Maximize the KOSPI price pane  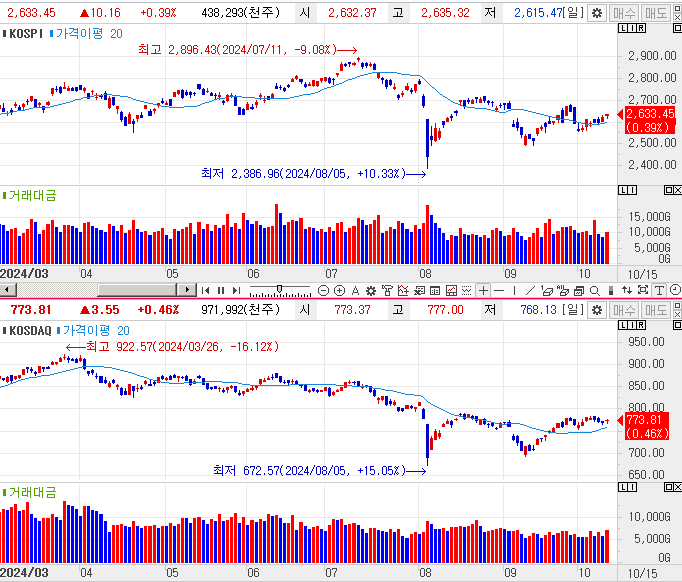tap(677, 28)
